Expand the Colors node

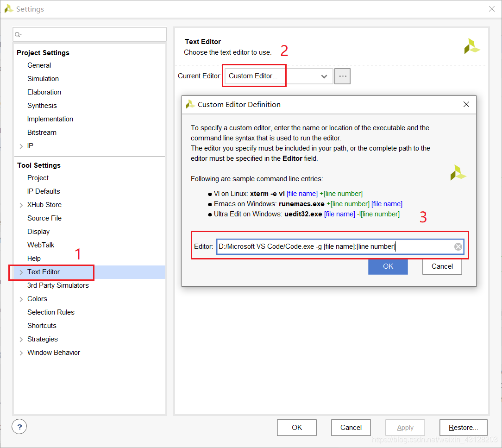[21, 299]
